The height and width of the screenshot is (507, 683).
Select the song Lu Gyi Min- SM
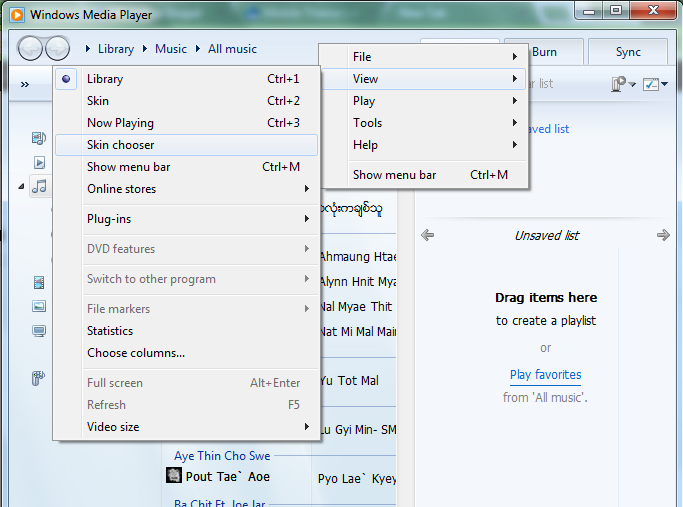point(358,429)
